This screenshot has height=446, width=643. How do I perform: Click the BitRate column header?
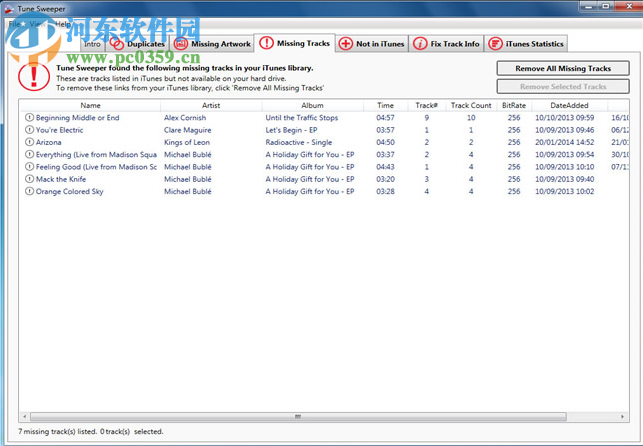click(514, 105)
